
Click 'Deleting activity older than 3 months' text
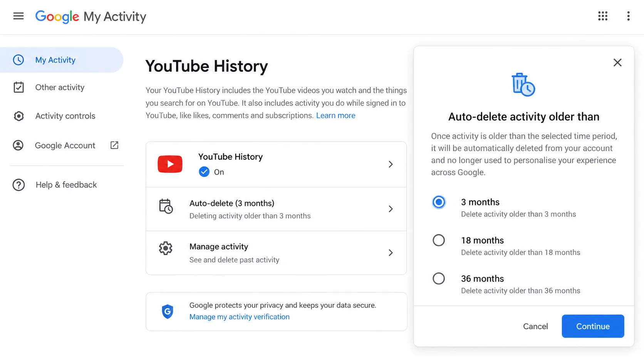pos(250,216)
